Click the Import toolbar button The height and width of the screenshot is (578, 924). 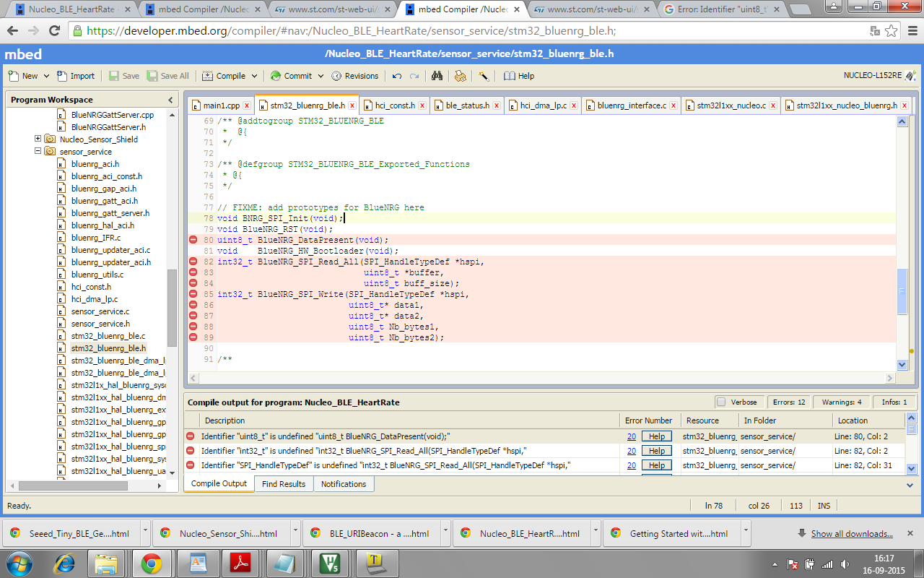[76, 76]
